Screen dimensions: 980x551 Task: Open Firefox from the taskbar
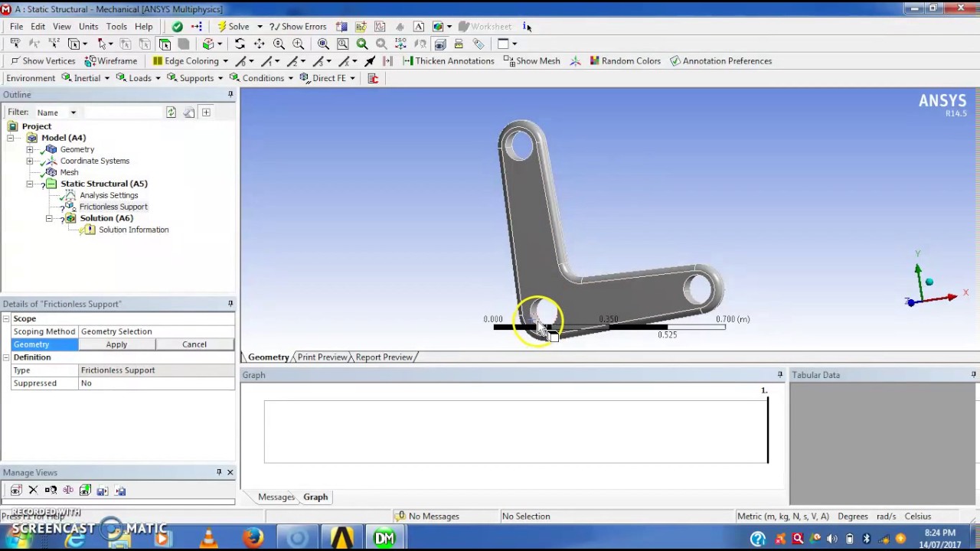tap(253, 539)
